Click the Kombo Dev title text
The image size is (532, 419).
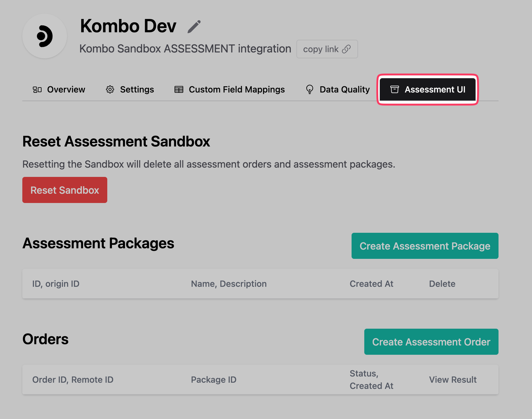click(x=128, y=26)
